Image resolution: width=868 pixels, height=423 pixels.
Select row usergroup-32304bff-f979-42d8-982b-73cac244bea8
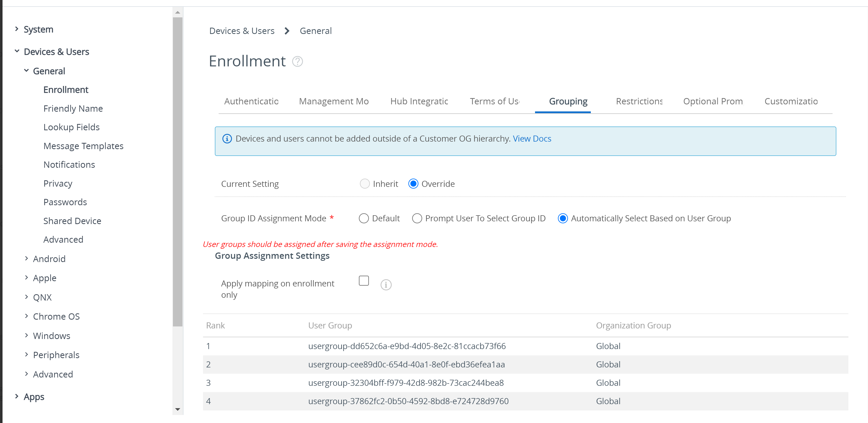[525, 383]
